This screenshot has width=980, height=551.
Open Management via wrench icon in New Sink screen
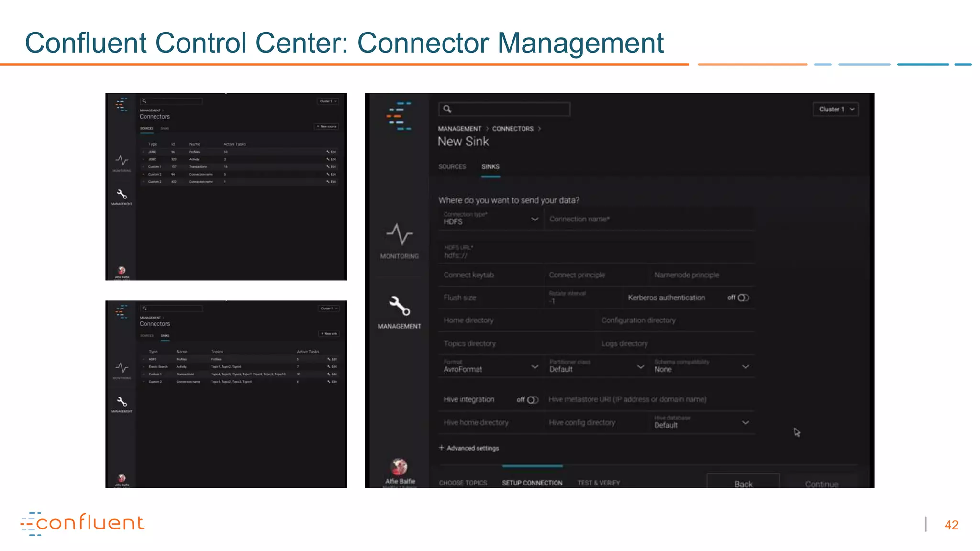pyautogui.click(x=399, y=306)
